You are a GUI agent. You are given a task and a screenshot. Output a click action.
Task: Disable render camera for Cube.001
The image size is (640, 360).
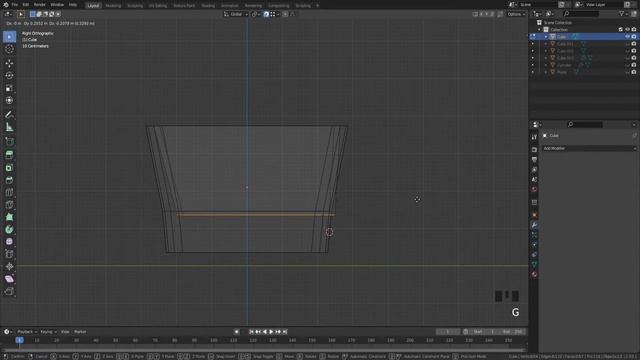click(634, 44)
